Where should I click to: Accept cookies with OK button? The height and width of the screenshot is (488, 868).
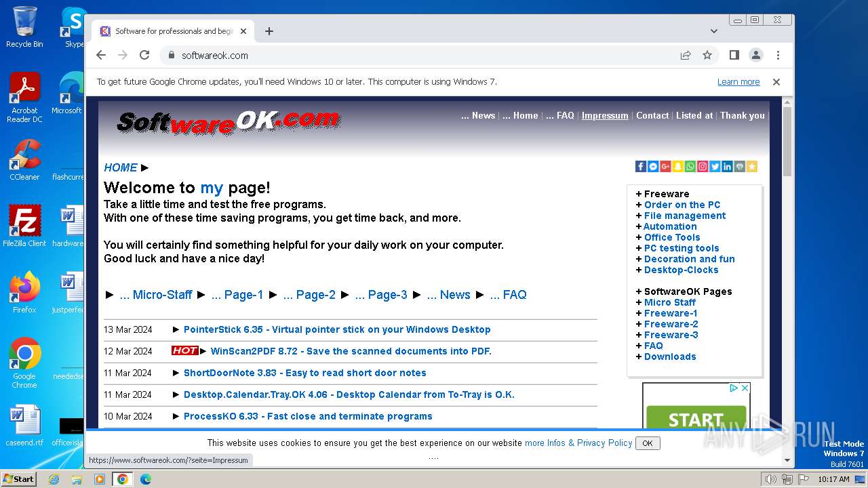coord(648,443)
